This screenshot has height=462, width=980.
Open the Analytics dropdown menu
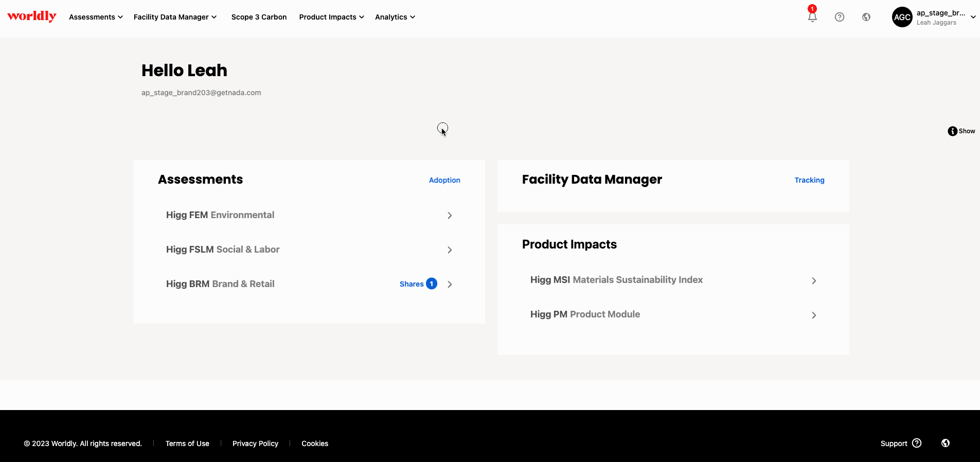[395, 17]
